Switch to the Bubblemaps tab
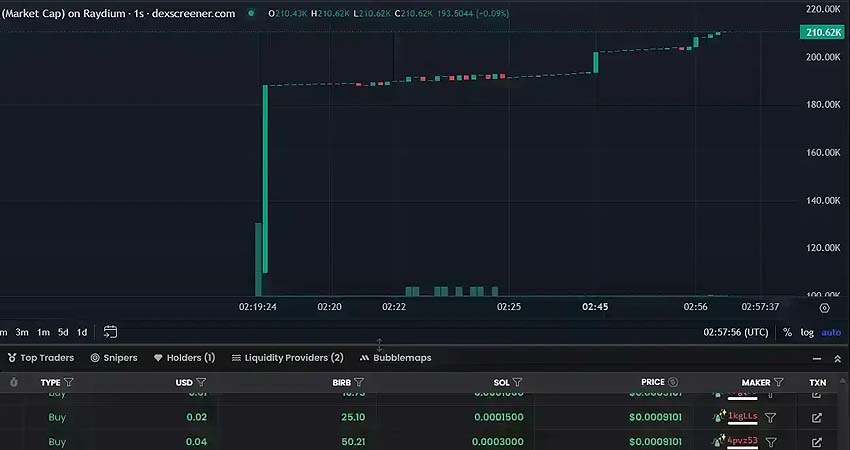The height and width of the screenshot is (450, 850). click(395, 357)
